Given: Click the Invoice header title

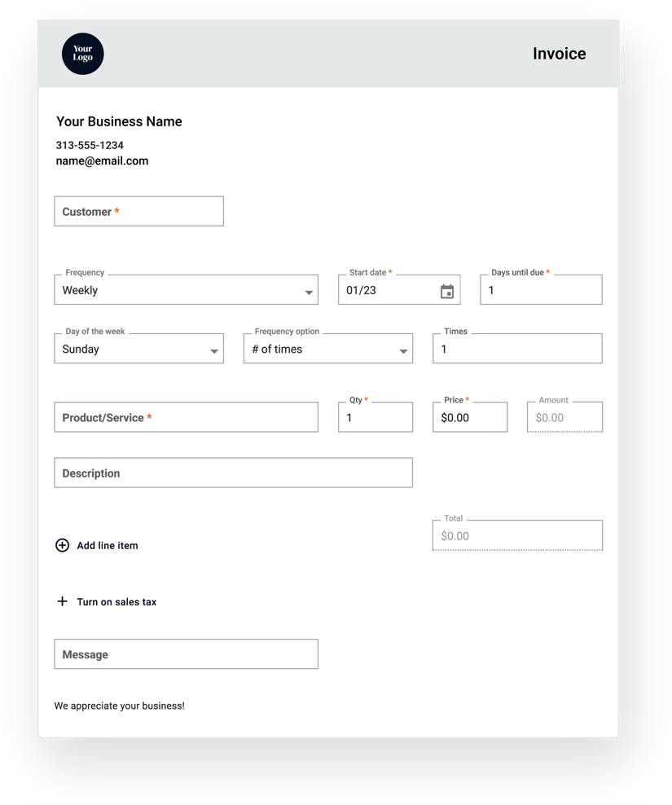Looking at the screenshot, I should tap(559, 54).
